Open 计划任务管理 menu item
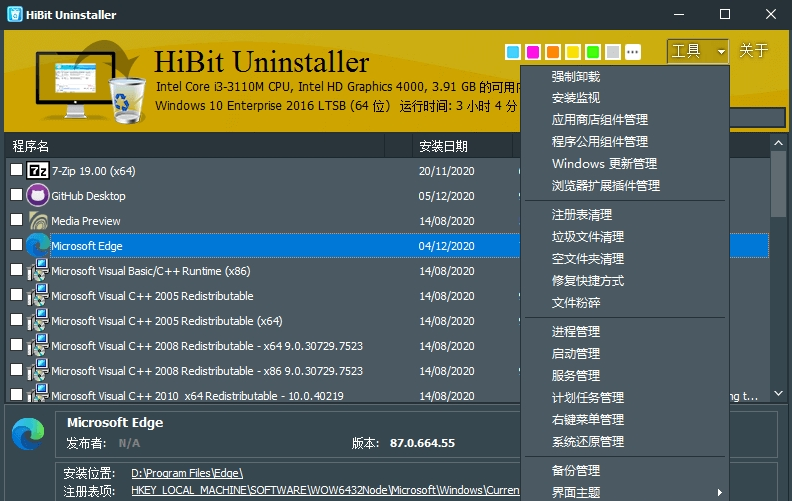Viewport: 792px width, 501px height. pos(625,398)
